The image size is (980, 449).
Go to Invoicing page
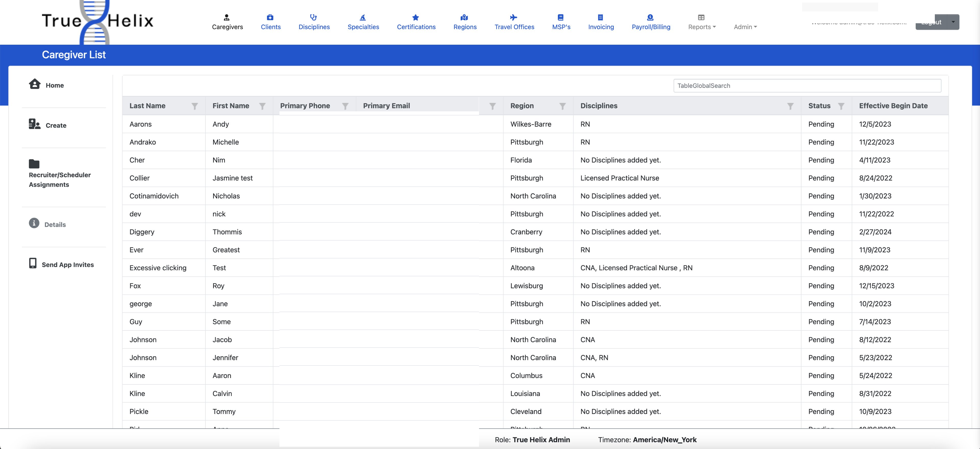[601, 27]
